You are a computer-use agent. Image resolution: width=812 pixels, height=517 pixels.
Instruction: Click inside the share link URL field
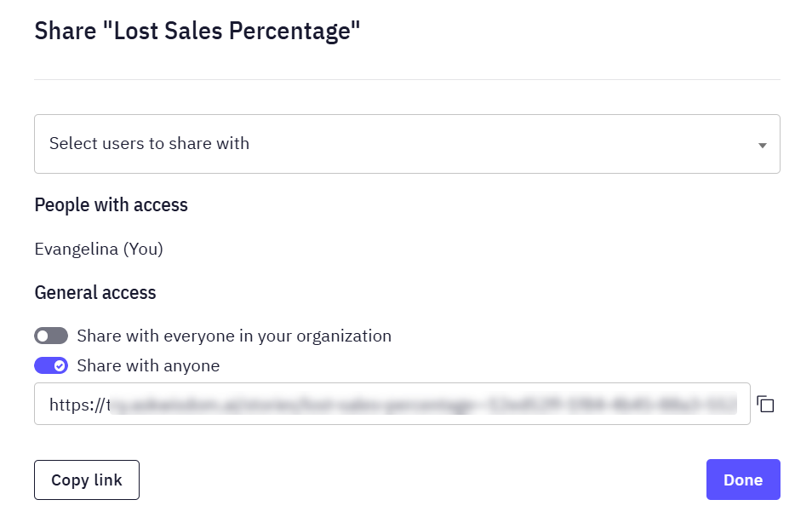point(392,404)
